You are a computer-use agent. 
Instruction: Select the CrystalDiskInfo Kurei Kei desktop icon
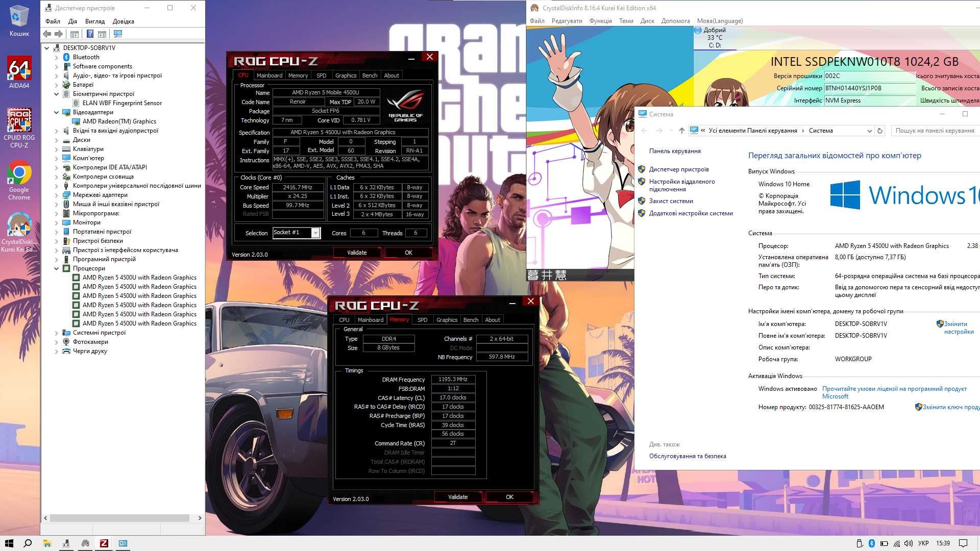coord(19,233)
